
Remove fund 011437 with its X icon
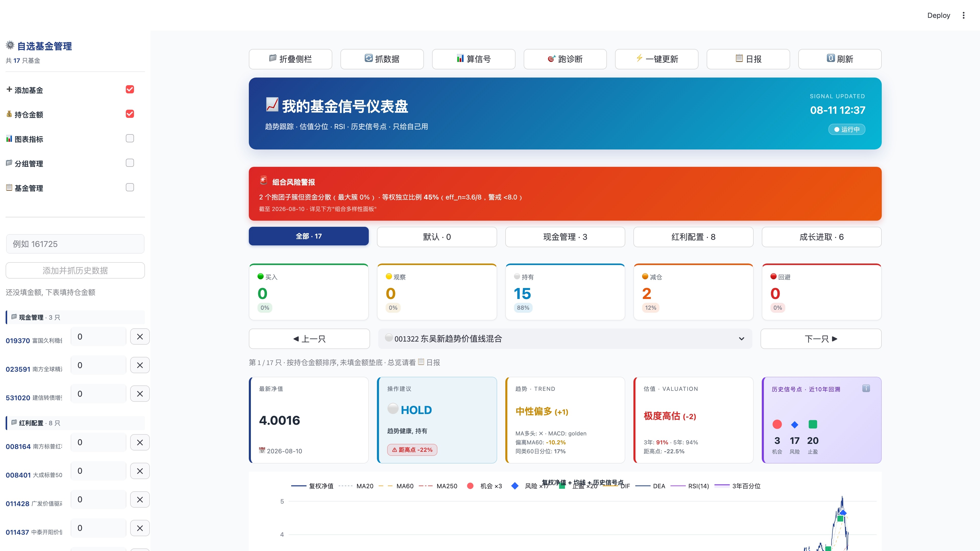click(140, 528)
